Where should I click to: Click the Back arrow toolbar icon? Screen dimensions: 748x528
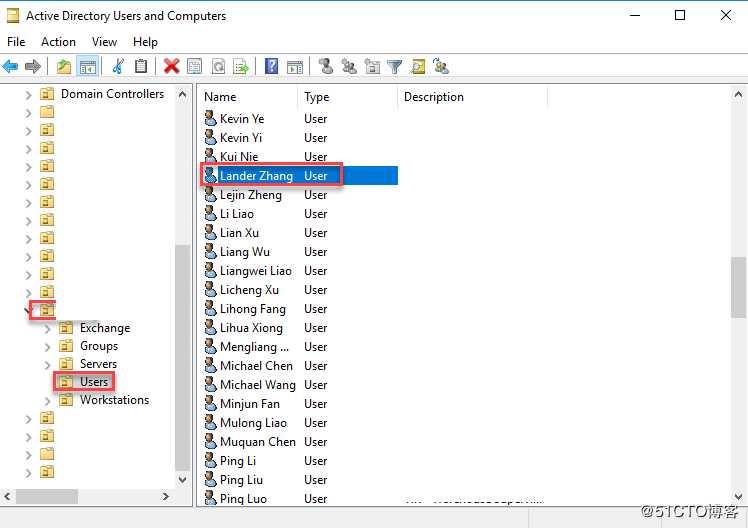[x=10, y=66]
